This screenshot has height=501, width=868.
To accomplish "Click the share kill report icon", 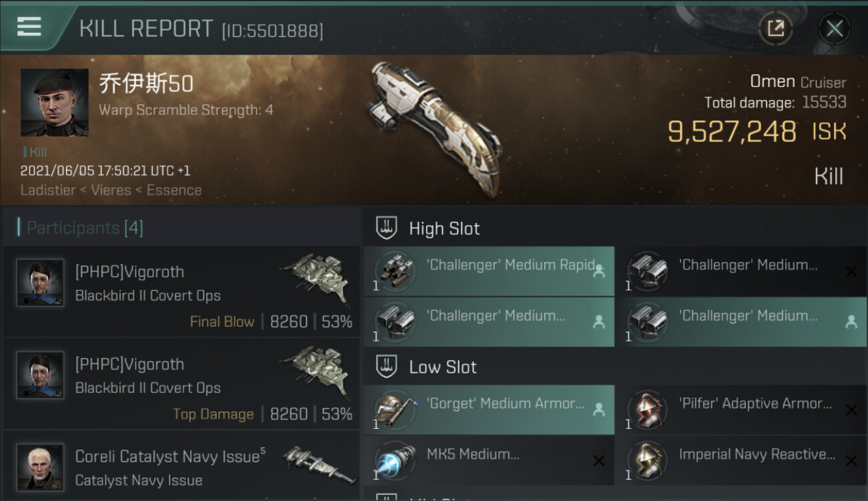I will (775, 28).
